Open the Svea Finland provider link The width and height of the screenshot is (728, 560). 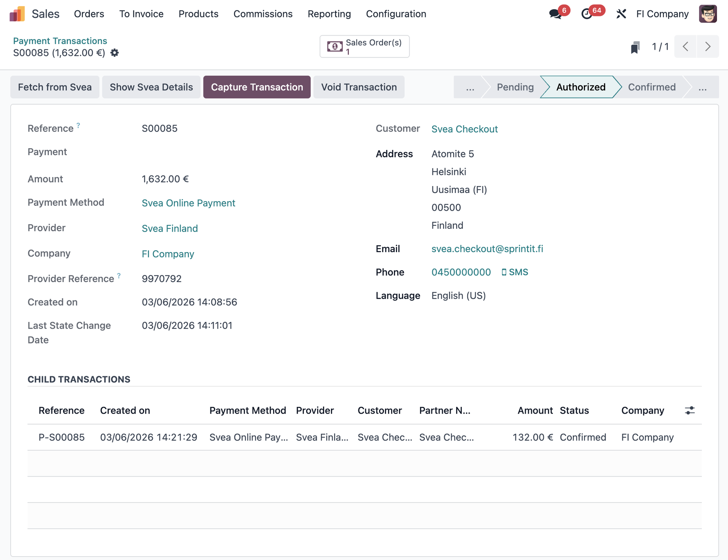(170, 229)
